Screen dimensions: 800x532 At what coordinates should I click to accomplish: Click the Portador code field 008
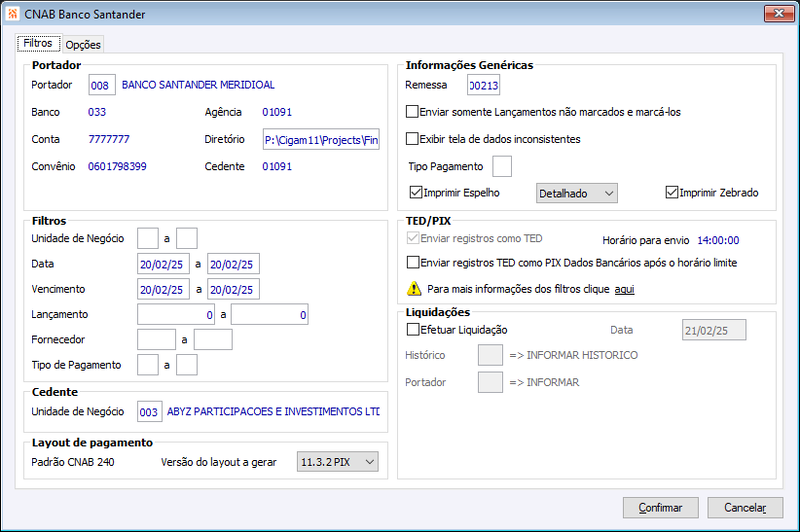tap(102, 85)
